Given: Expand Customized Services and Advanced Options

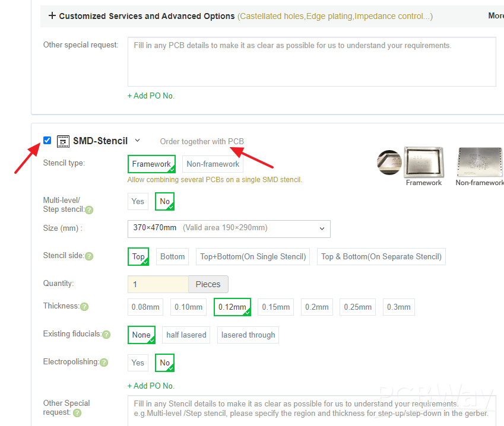Looking at the screenshot, I should pos(52,15).
